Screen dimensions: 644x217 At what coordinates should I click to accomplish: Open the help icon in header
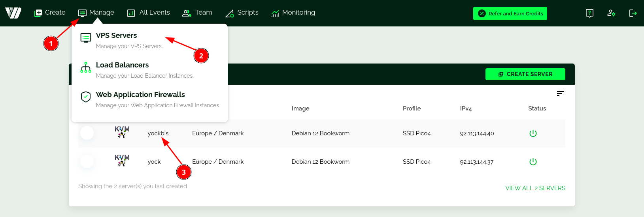pyautogui.click(x=589, y=13)
